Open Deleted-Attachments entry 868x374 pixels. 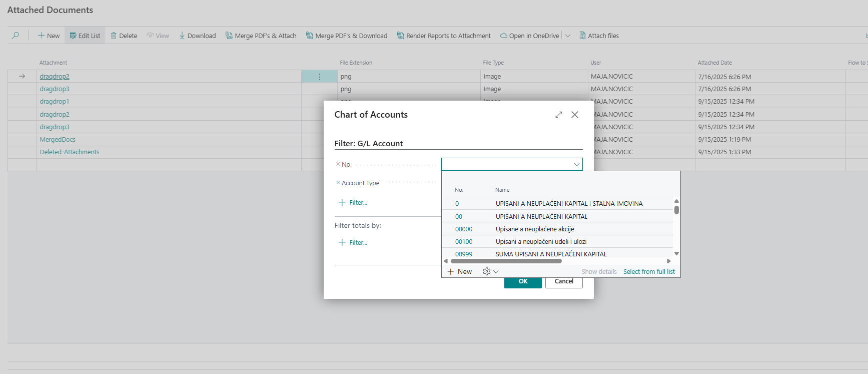(x=70, y=152)
